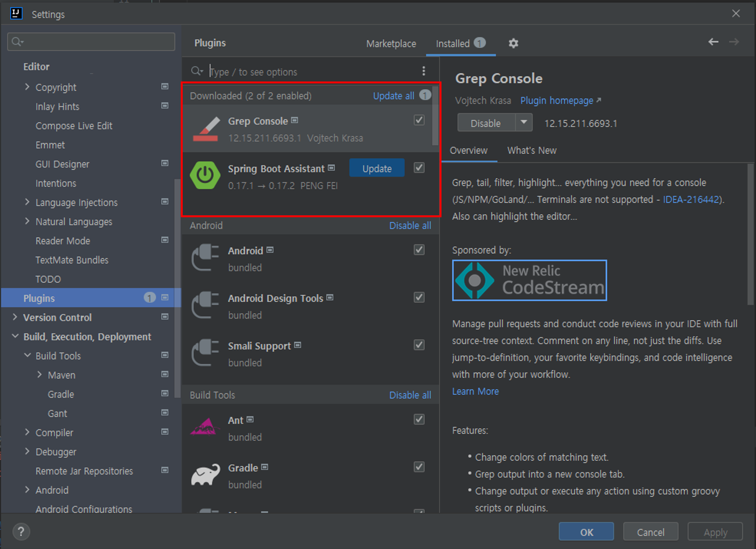The height and width of the screenshot is (549, 756).
Task: Expand the Natural Languages node
Action: point(27,221)
